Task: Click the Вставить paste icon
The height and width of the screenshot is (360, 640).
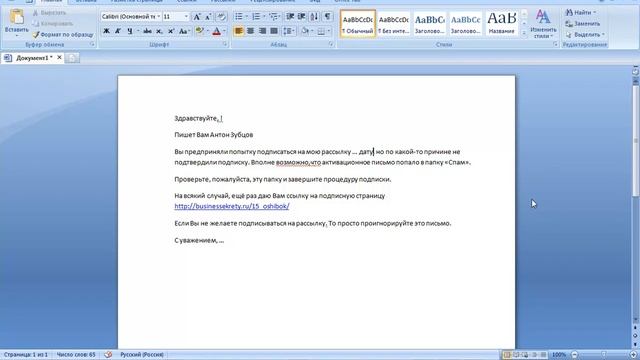Action: pyautogui.click(x=16, y=18)
